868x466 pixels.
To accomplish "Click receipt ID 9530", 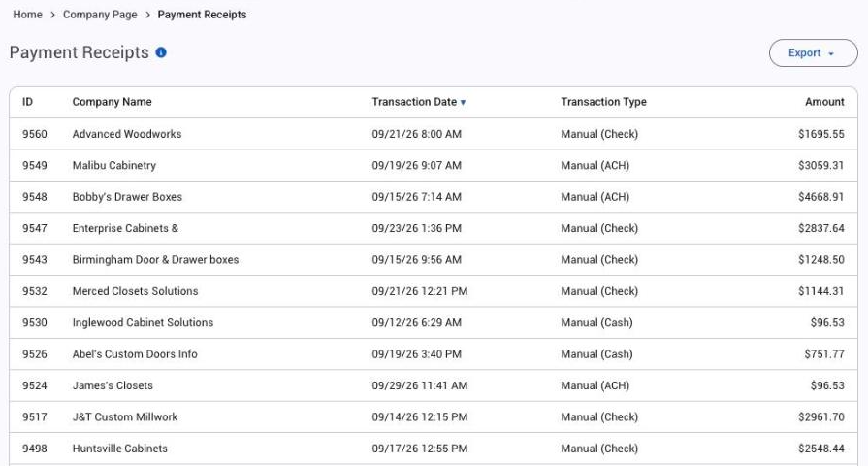I will point(35,322).
